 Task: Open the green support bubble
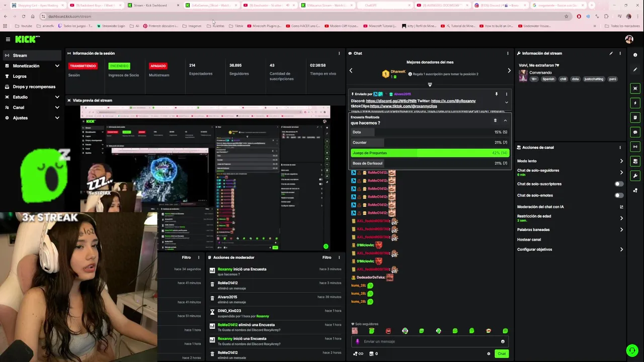(x=632, y=350)
